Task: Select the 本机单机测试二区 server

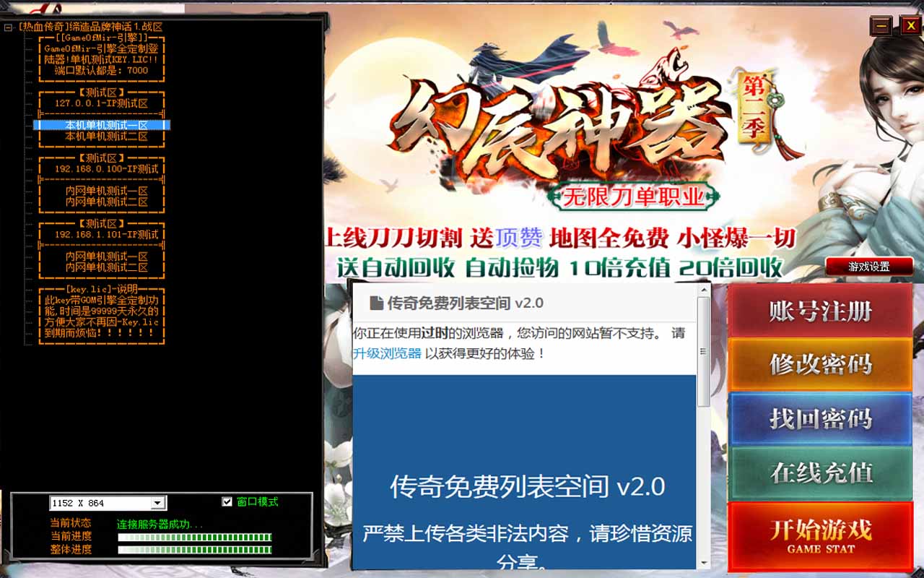Action: coord(106,136)
